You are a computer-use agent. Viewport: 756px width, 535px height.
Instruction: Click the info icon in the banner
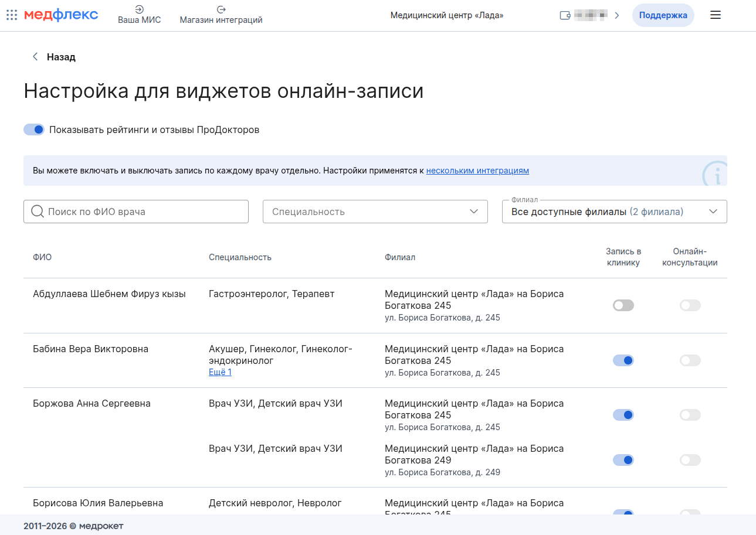click(x=716, y=173)
